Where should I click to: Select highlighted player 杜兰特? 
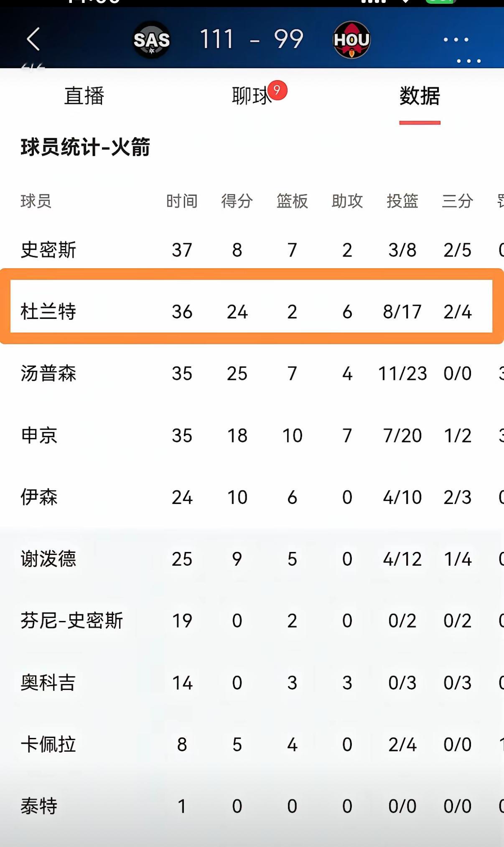[48, 311]
